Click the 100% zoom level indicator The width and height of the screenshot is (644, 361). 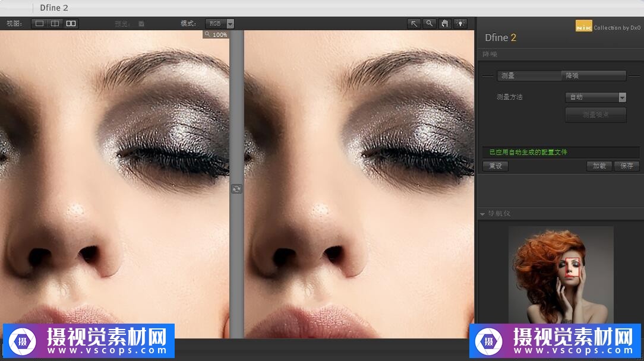216,35
